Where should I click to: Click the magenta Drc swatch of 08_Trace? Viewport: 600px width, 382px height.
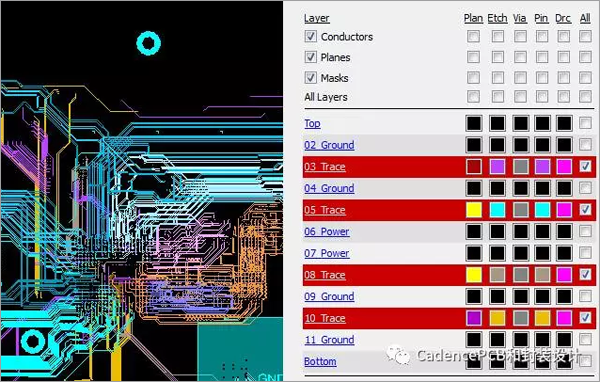tap(564, 274)
